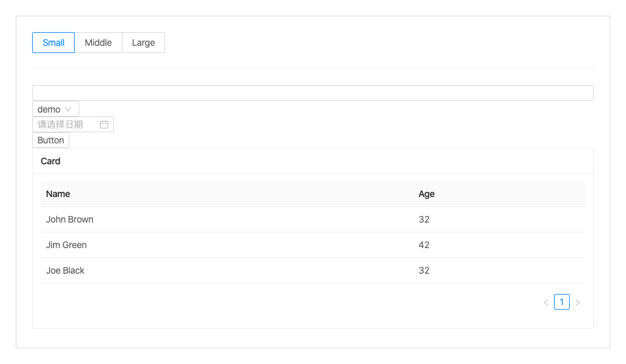Click the Button button
Image resolution: width=626 pixels, height=364 pixels.
point(50,140)
